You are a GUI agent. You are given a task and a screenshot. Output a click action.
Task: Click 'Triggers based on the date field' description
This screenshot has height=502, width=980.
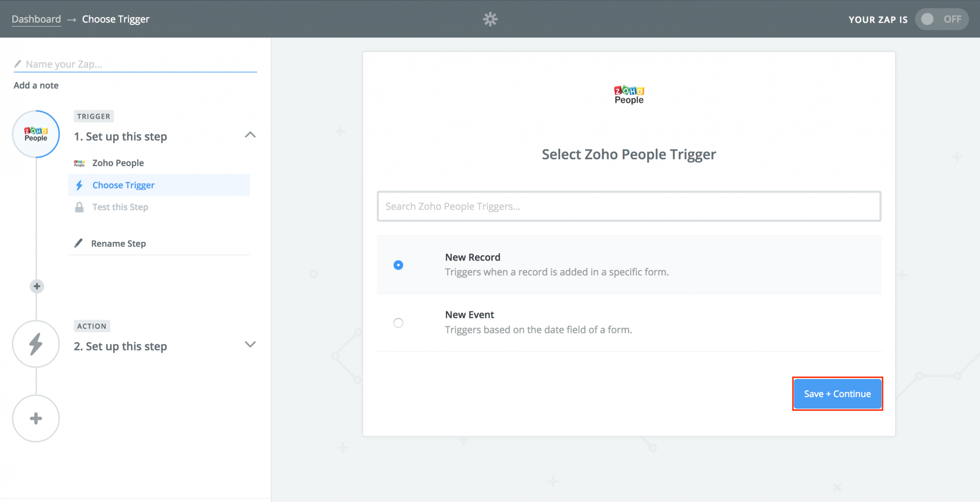539,330
